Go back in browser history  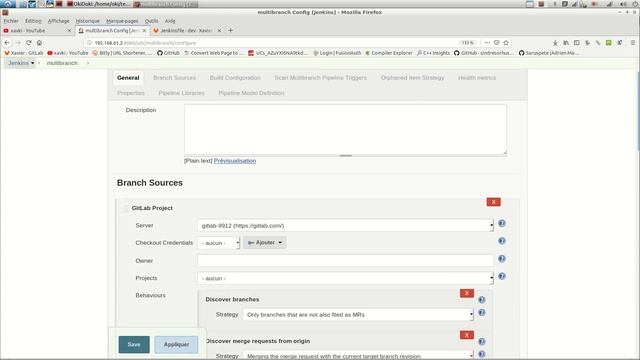pos(7,42)
